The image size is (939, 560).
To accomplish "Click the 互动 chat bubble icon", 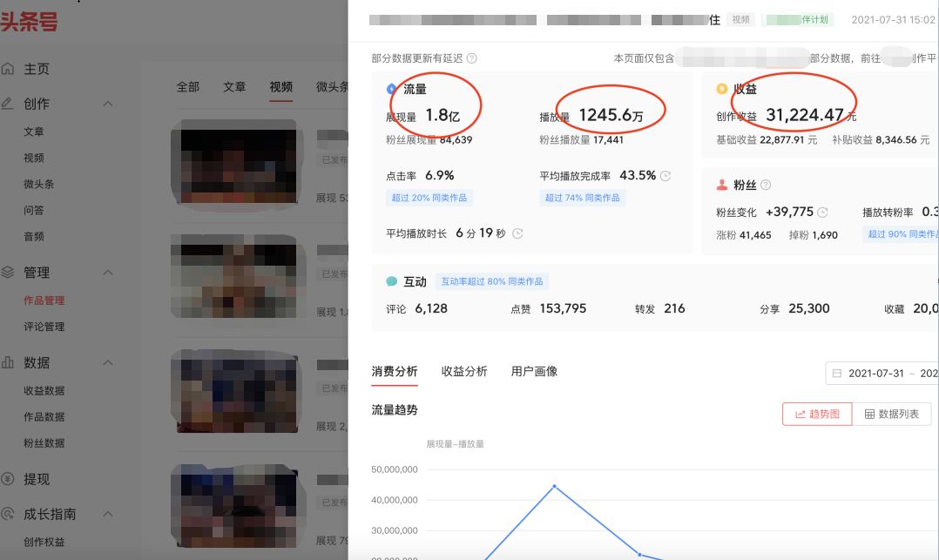I will [x=392, y=281].
